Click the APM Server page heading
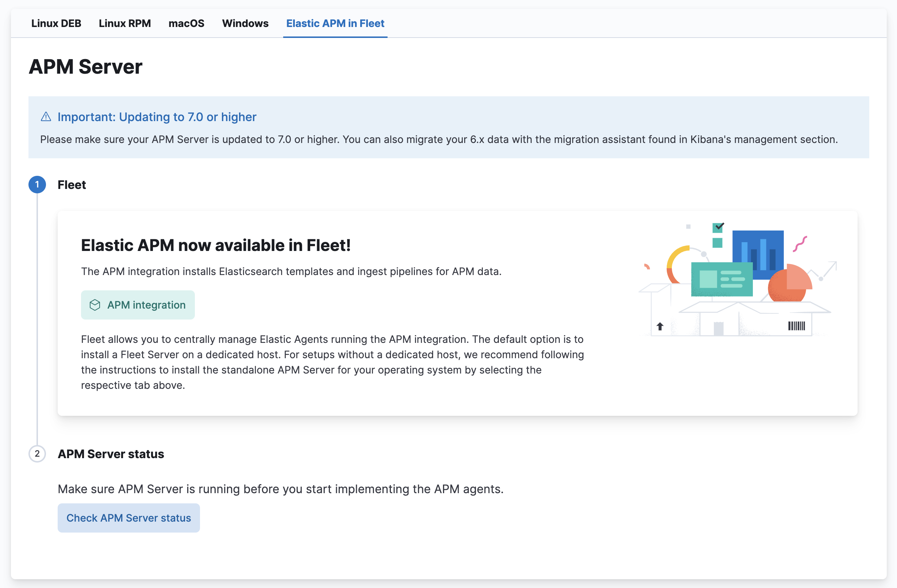 [86, 67]
